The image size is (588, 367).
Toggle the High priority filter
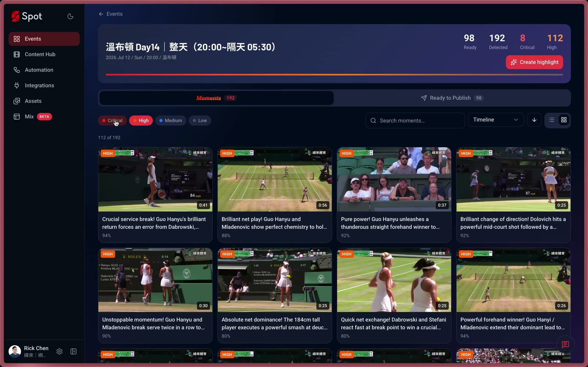[x=141, y=121]
